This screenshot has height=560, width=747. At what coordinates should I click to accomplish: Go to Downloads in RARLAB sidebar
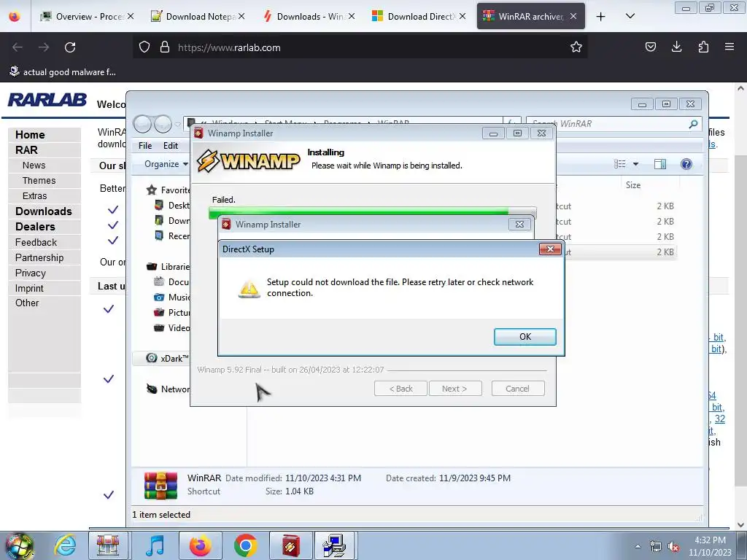click(43, 211)
